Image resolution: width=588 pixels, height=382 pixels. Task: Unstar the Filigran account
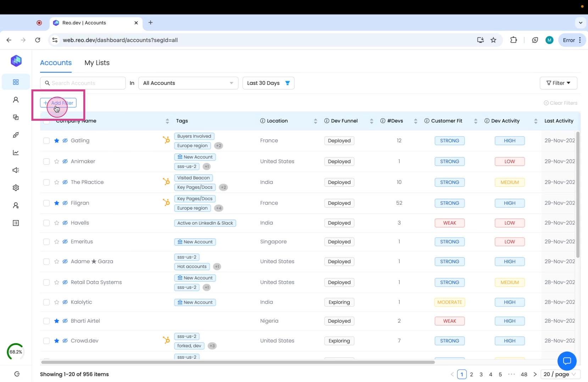pos(56,203)
